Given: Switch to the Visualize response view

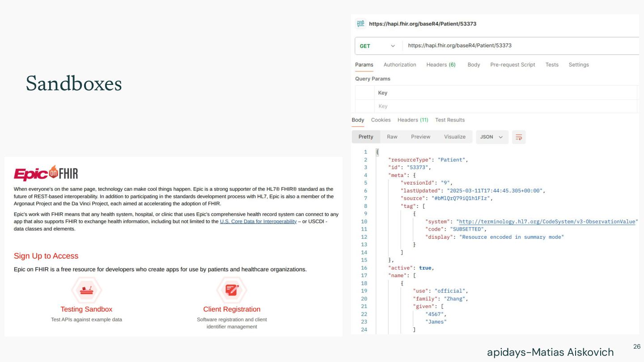Looking at the screenshot, I should point(455,137).
